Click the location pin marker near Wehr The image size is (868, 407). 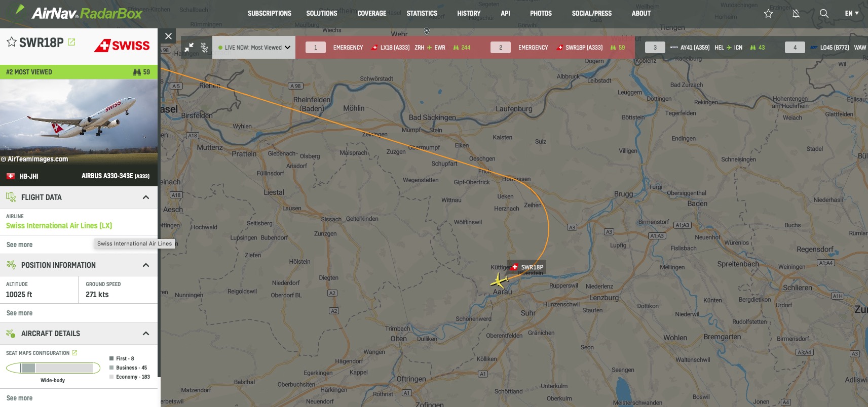tap(427, 31)
